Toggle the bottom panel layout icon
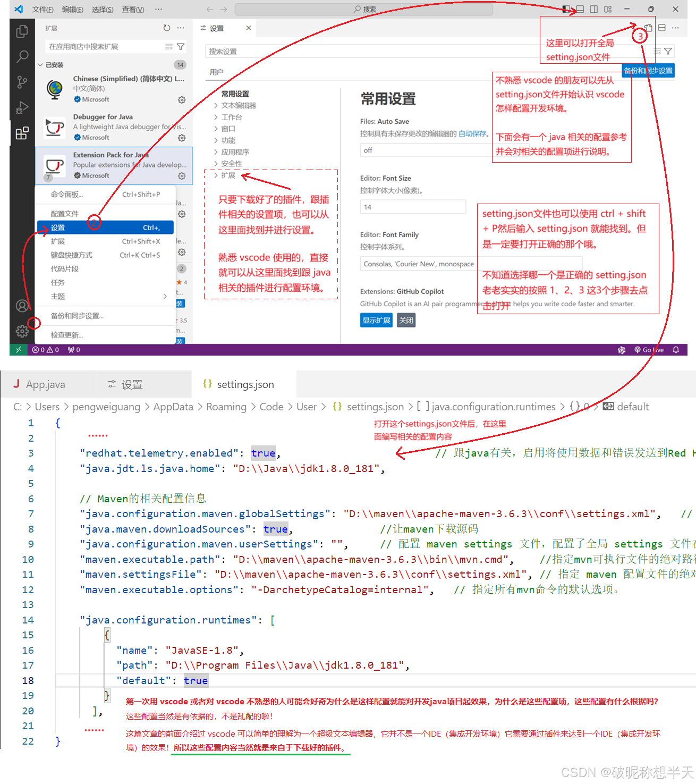 [x=580, y=9]
